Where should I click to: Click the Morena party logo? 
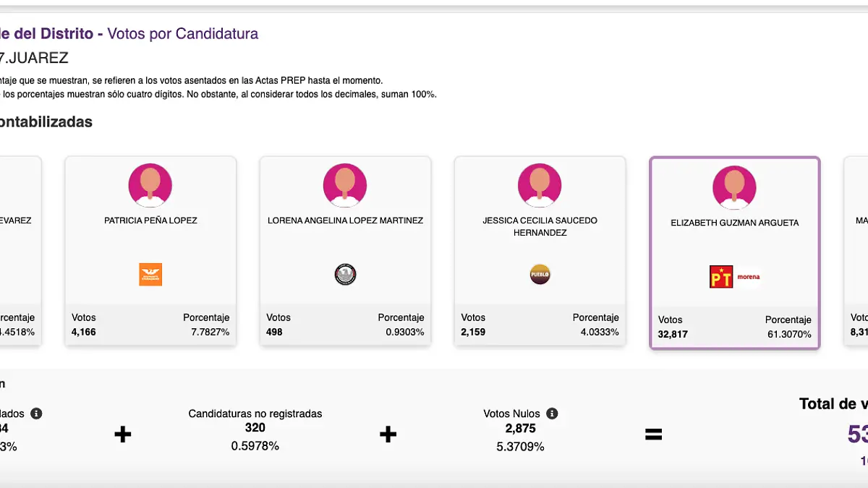(x=748, y=277)
